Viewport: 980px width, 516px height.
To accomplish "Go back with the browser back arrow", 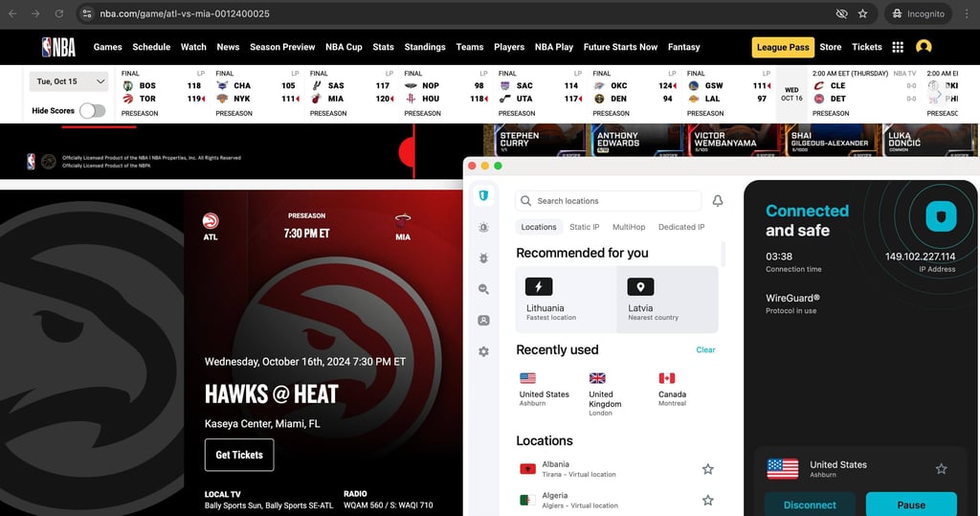I will coord(12,13).
